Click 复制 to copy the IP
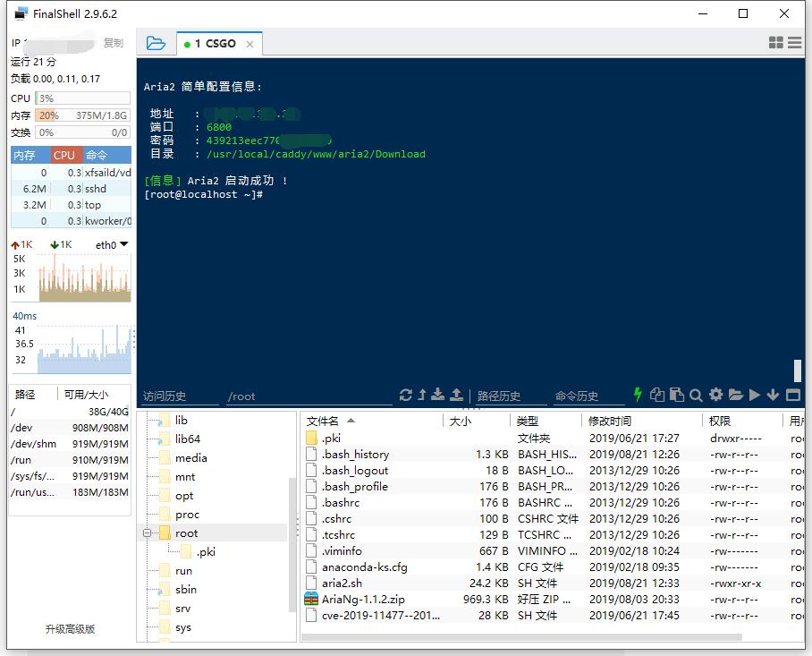 (x=114, y=43)
